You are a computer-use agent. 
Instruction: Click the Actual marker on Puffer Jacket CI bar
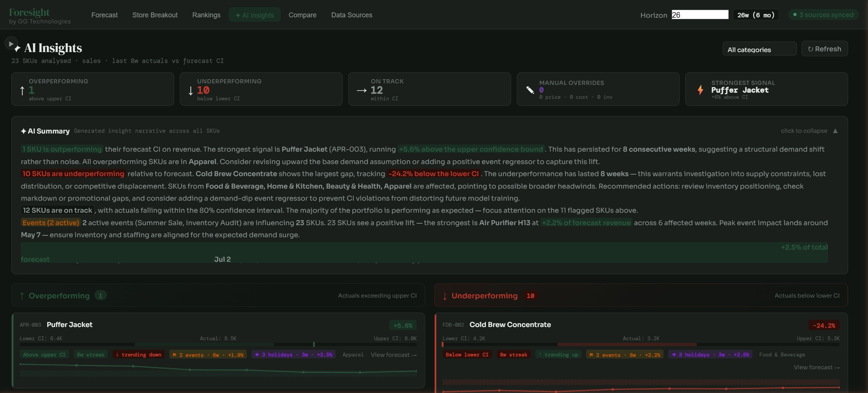(x=313, y=344)
